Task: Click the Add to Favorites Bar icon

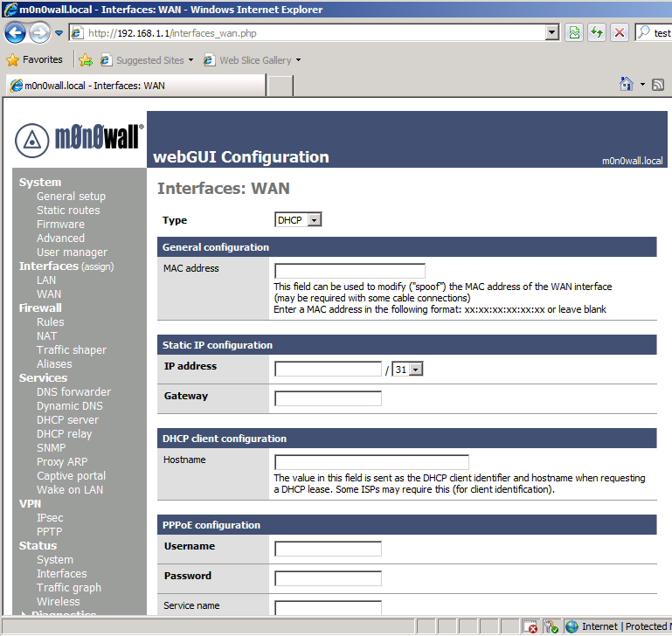Action: pyautogui.click(x=86, y=60)
